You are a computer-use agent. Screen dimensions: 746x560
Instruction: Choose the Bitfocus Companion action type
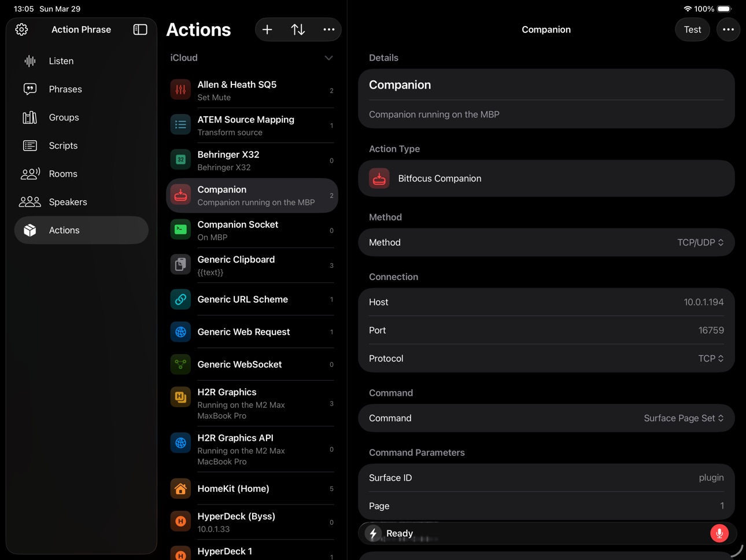point(546,179)
